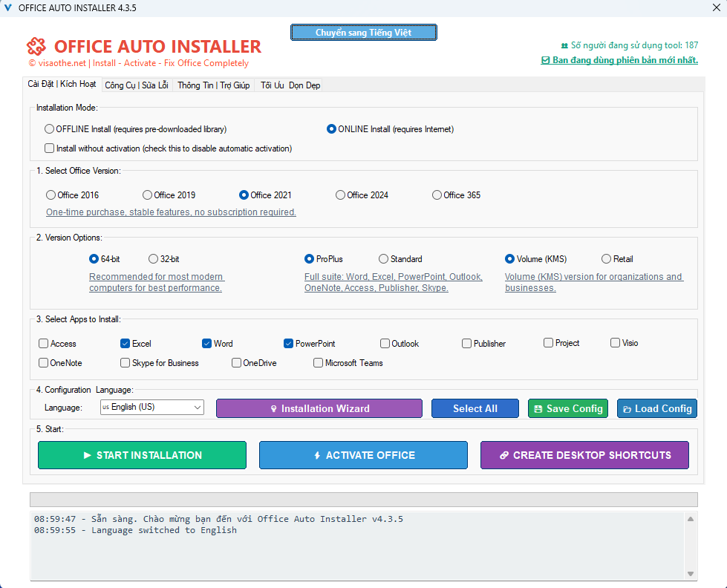Click the Load Config button

[657, 408]
